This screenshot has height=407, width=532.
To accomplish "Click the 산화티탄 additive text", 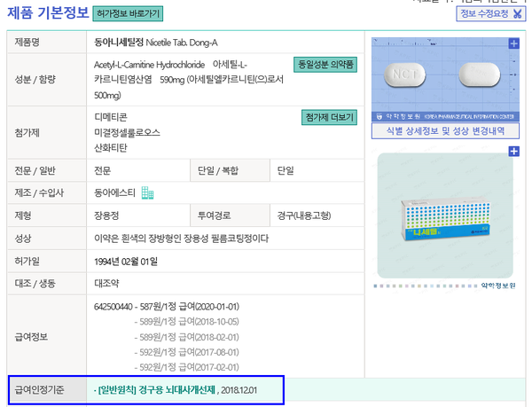I will click(111, 148).
